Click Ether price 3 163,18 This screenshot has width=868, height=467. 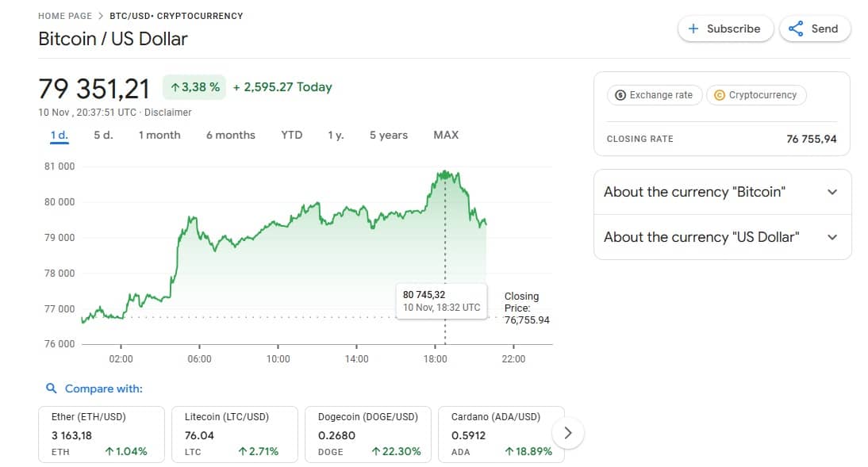[71, 435]
